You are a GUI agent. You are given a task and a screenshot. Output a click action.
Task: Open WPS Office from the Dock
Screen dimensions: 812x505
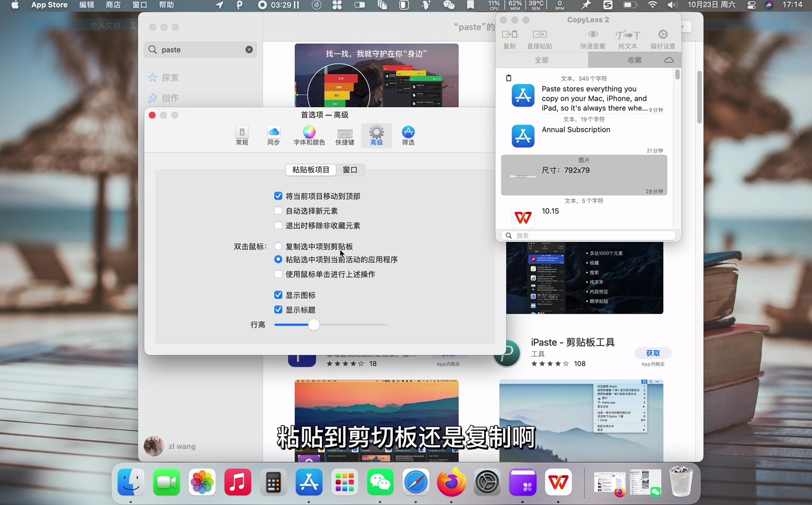coord(558,482)
